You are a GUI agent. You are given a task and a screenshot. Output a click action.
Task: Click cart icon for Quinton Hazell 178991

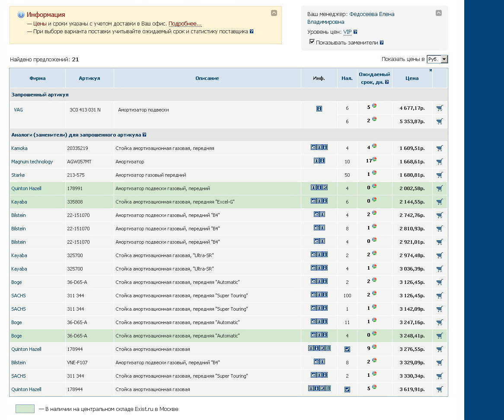(x=440, y=188)
